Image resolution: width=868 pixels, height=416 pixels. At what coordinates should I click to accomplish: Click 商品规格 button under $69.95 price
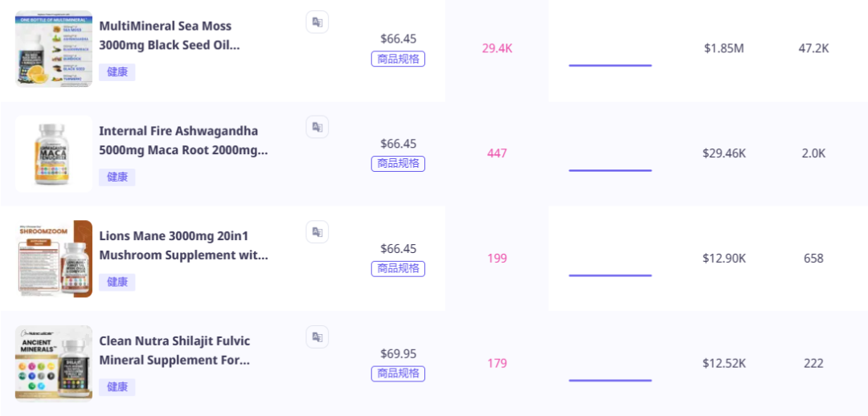(x=398, y=374)
